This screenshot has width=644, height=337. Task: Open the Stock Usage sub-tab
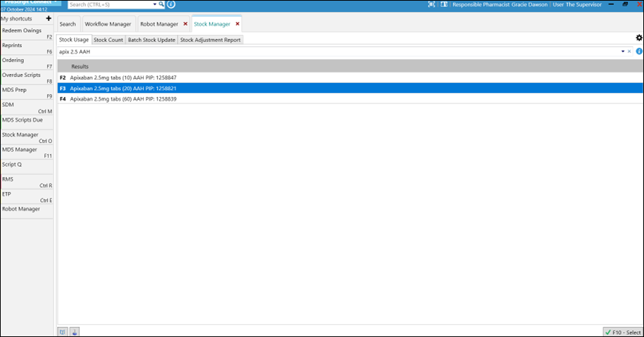click(74, 40)
